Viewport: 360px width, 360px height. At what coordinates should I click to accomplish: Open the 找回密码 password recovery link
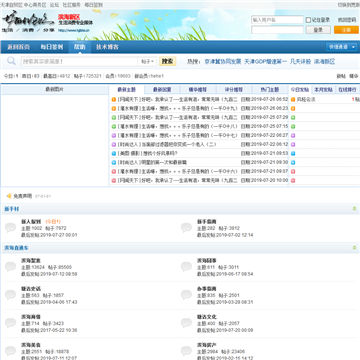pos(347,20)
